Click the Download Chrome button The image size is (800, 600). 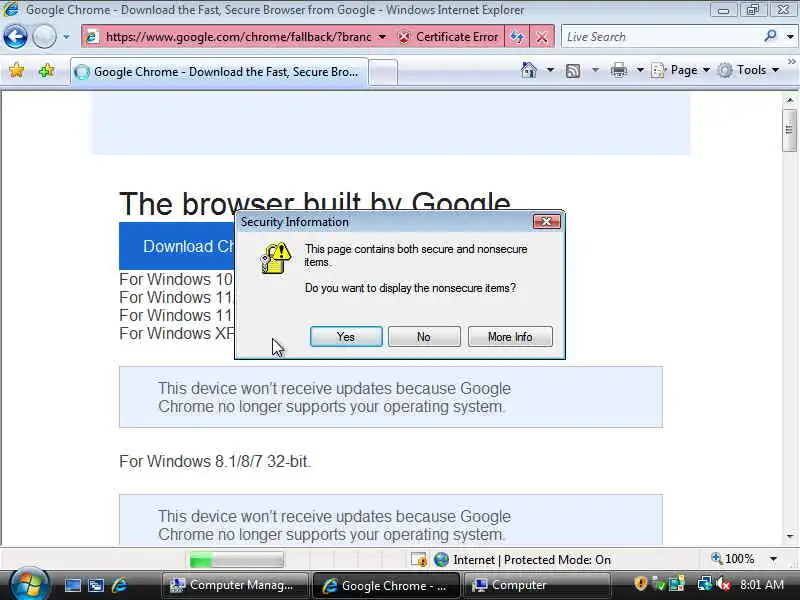[x=177, y=246]
